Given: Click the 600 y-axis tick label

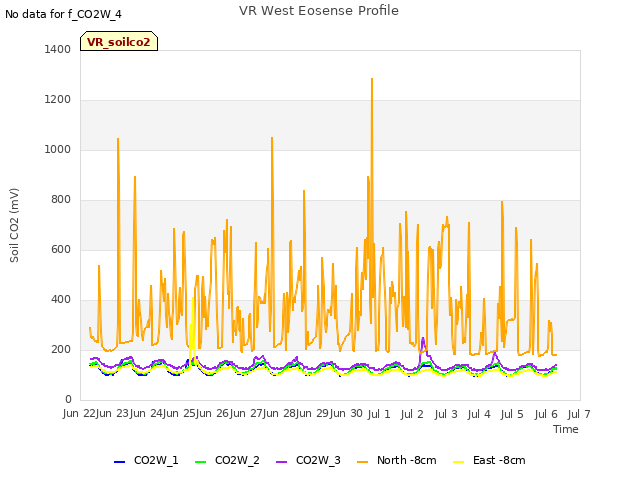Looking at the screenshot, I should [x=61, y=249].
